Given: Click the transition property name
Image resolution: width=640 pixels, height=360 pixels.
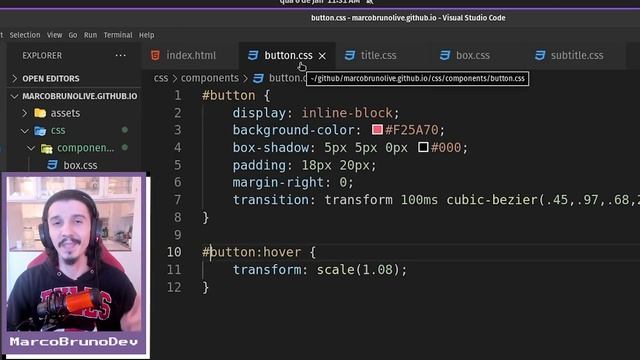Looking at the screenshot, I should click(x=271, y=200).
